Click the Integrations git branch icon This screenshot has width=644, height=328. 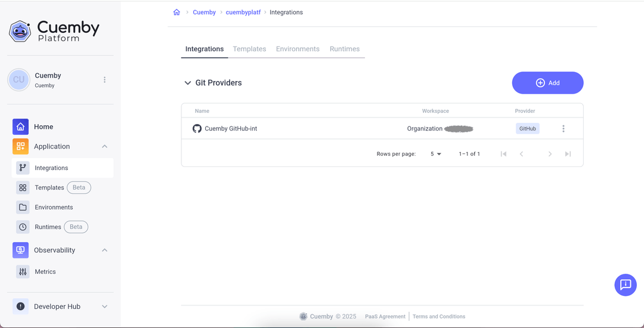(23, 168)
